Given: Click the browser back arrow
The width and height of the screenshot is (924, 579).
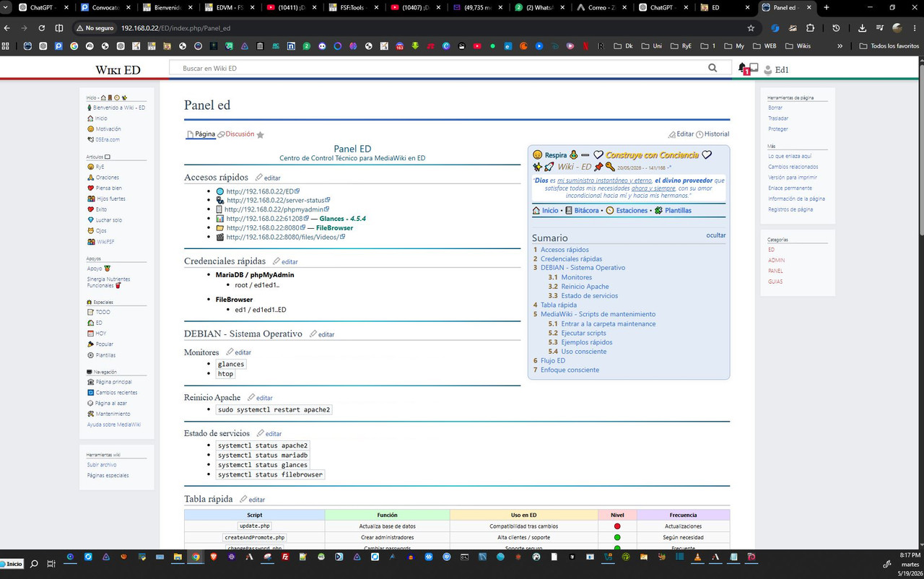Looking at the screenshot, I should [x=7, y=28].
